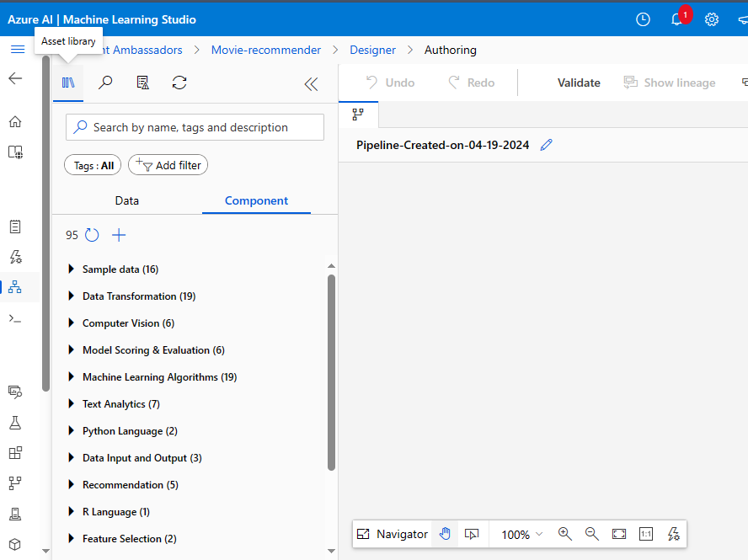Viewport: 748px width, 560px height.
Task: Open the settings gear icon
Action: (711, 19)
